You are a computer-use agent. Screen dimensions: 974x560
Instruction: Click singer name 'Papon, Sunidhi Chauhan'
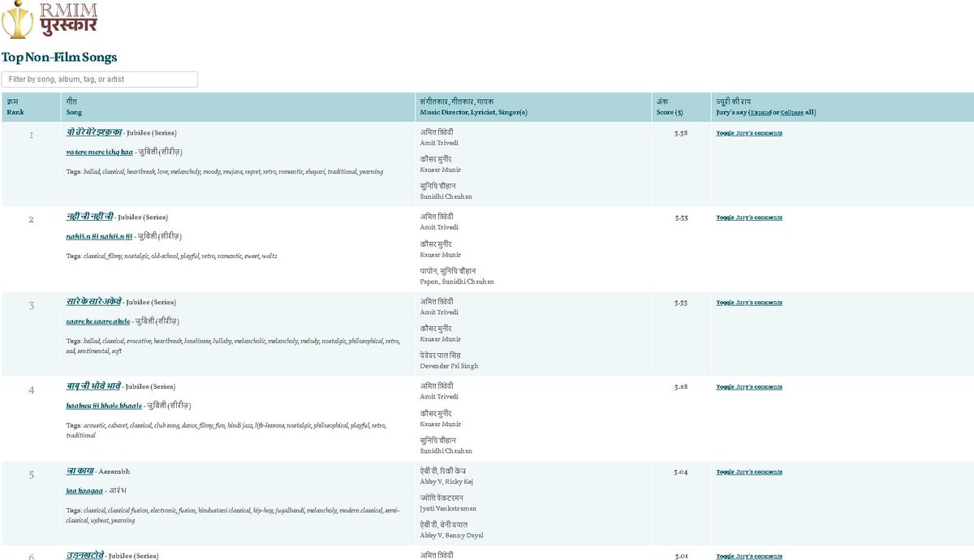point(457,282)
